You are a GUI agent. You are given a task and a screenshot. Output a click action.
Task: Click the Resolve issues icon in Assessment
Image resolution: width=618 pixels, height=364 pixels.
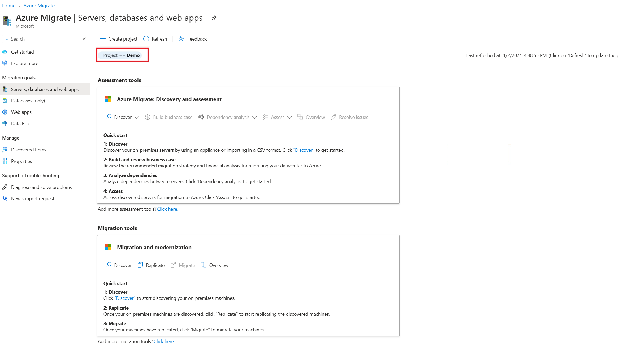pos(333,117)
